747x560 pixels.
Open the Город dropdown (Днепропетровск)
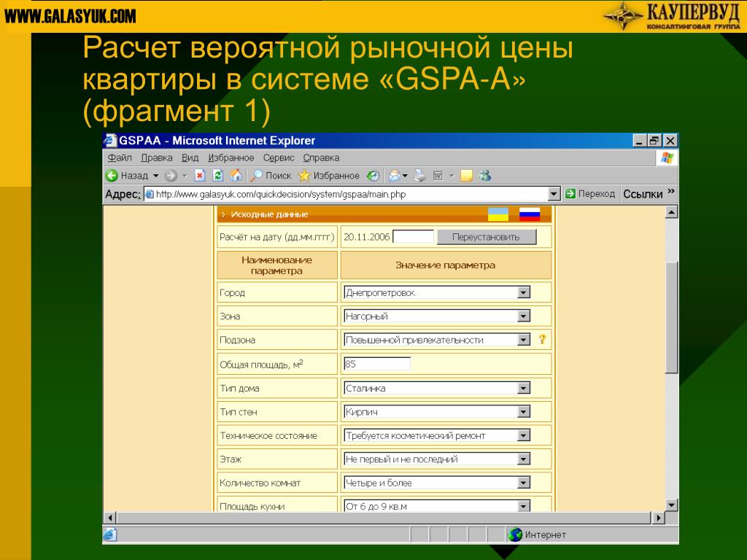(524, 292)
